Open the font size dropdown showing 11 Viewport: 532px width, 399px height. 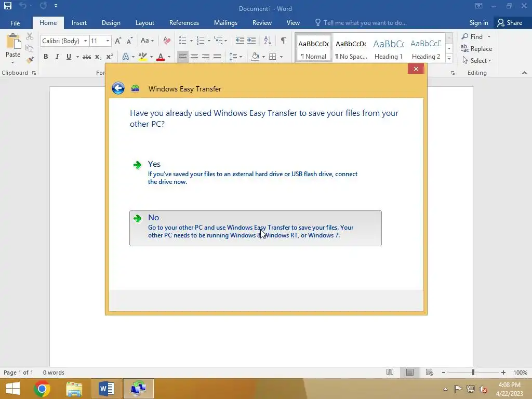108,41
